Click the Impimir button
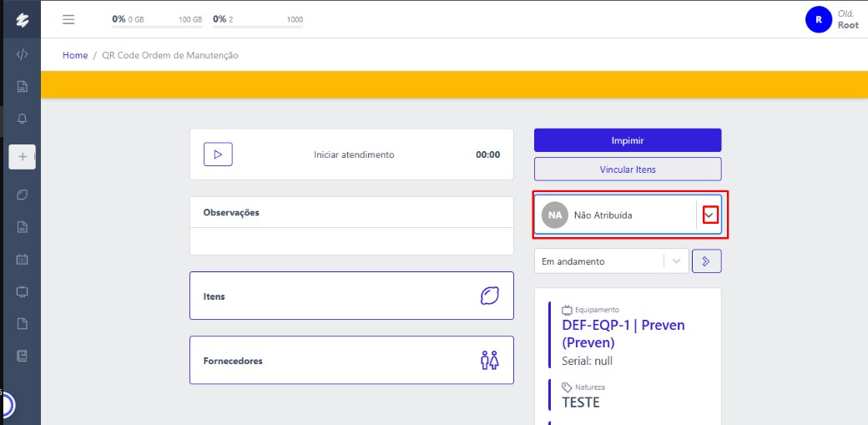The image size is (868, 425). coord(628,140)
